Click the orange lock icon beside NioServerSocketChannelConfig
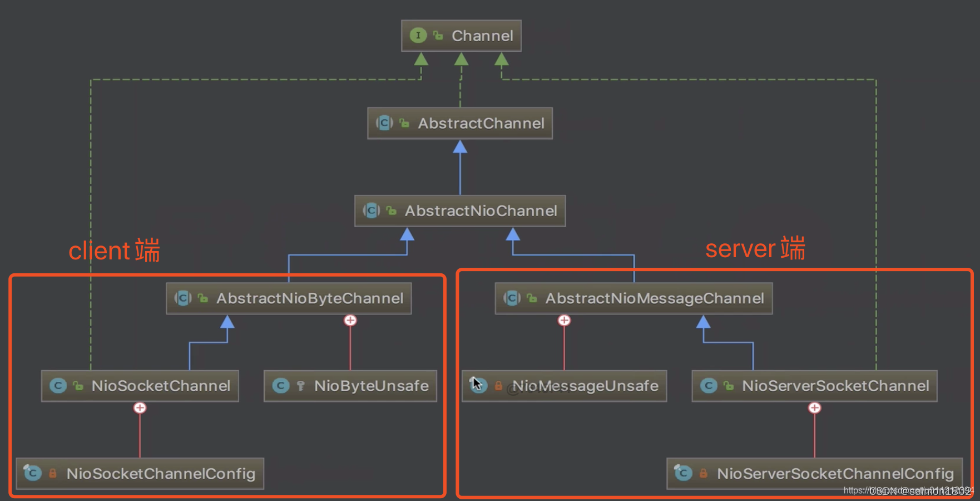The image size is (980, 501). (704, 474)
